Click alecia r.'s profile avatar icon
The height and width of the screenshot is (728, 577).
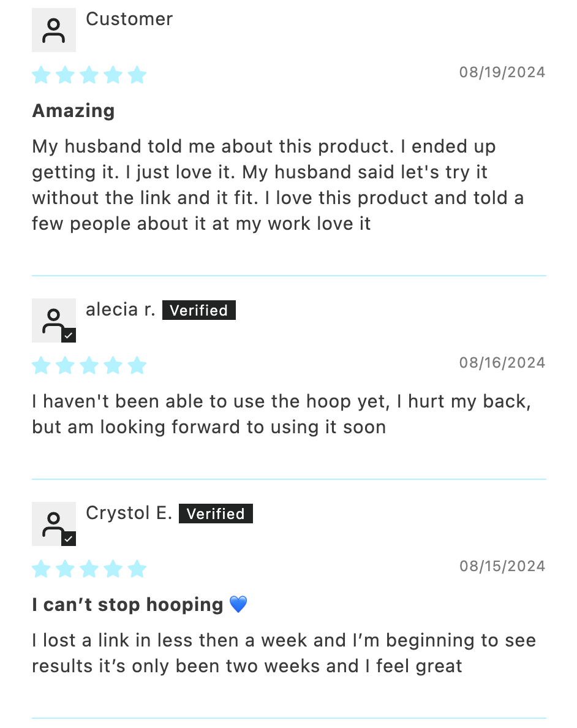54,320
